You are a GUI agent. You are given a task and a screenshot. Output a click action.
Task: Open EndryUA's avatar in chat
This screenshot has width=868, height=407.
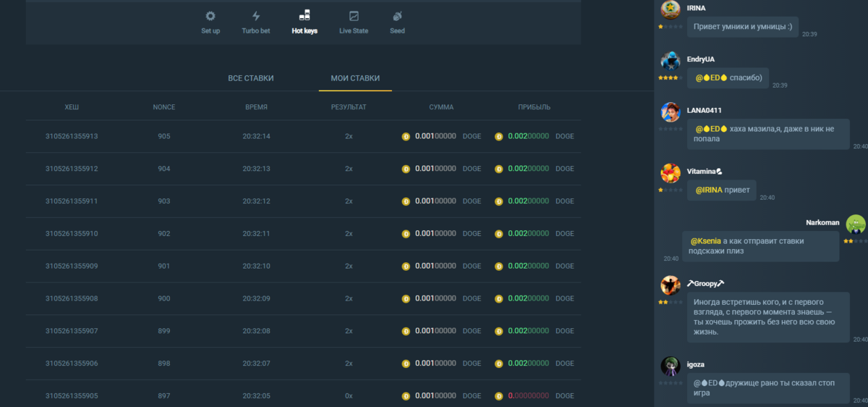coord(671,61)
